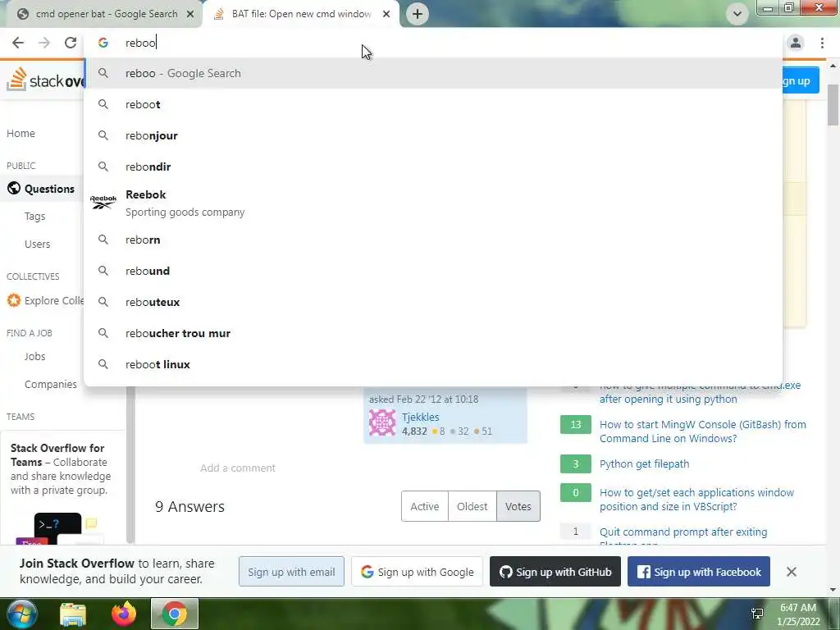Open a new tab with plus button
The image size is (840, 630).
pyautogui.click(x=418, y=14)
